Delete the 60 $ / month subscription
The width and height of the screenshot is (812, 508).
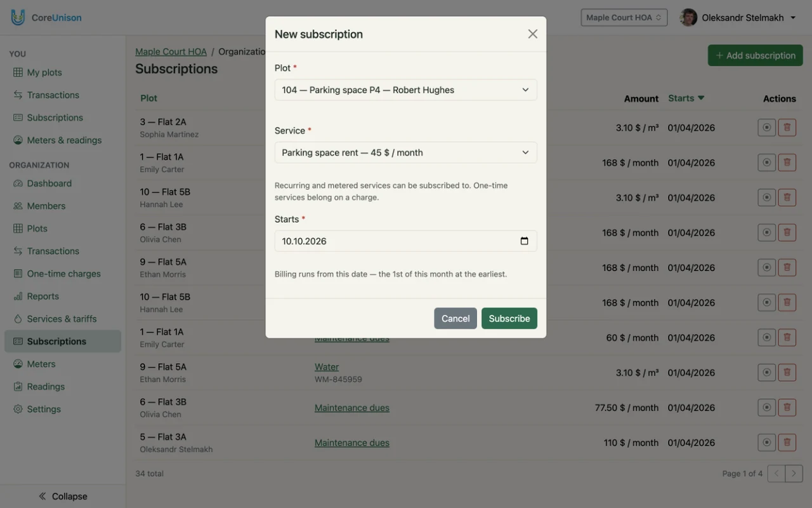pos(787,338)
